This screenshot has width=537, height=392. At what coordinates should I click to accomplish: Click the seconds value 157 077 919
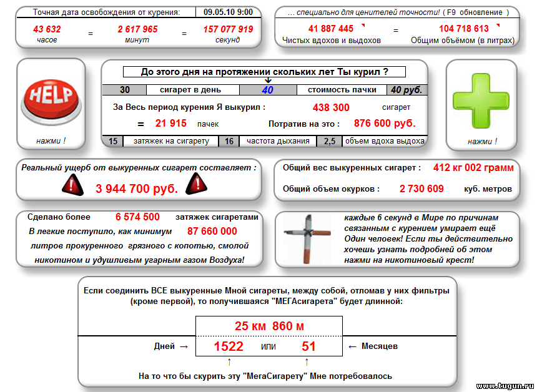pos(228,29)
